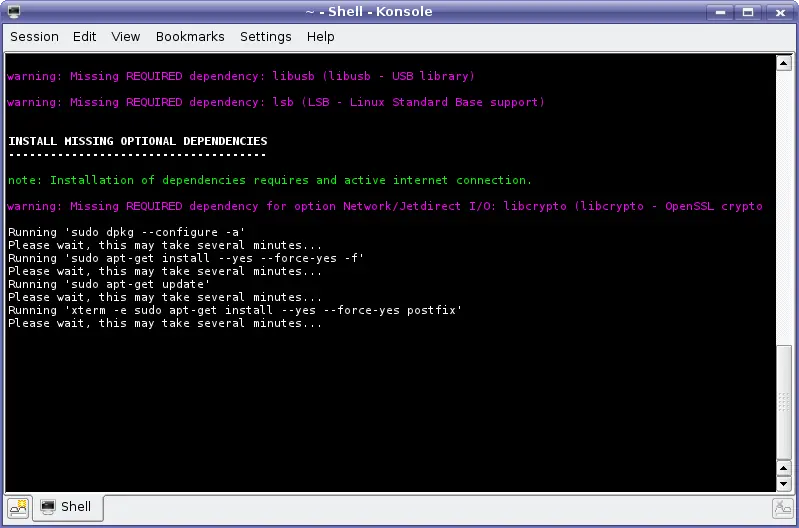The width and height of the screenshot is (799, 528).
Task: Click the New Session icon
Action: [x=19, y=507]
